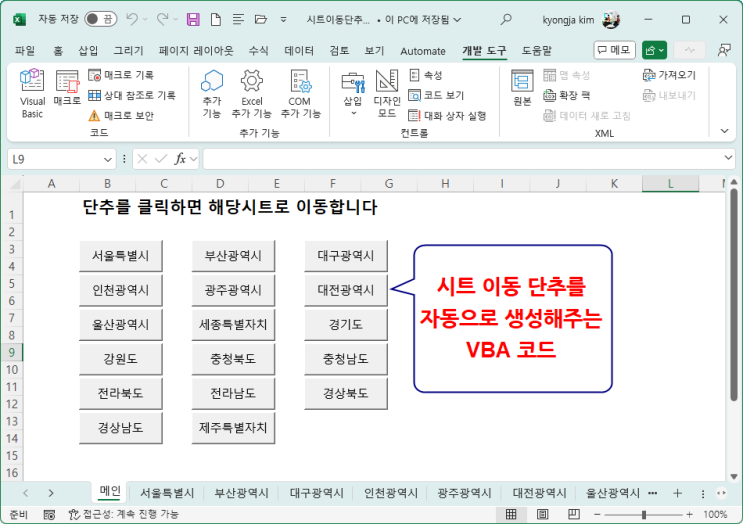
Task: Collapse the ribbon with the chevron
Action: (725, 131)
